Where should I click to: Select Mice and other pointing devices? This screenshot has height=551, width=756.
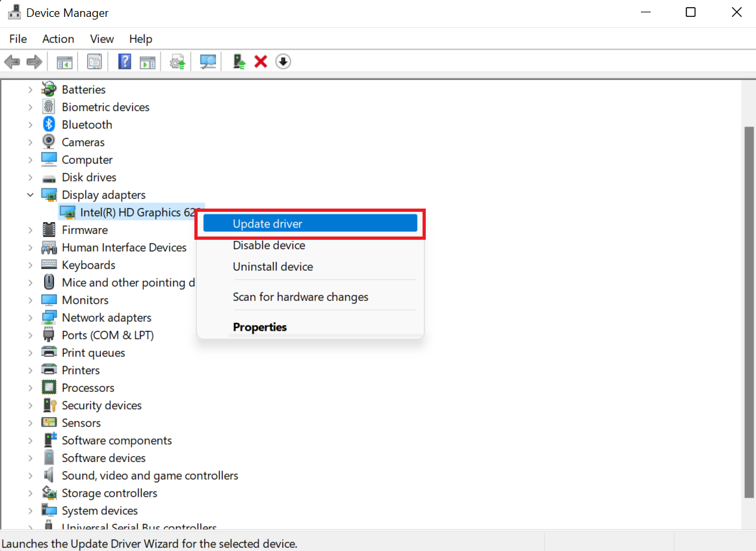(128, 283)
